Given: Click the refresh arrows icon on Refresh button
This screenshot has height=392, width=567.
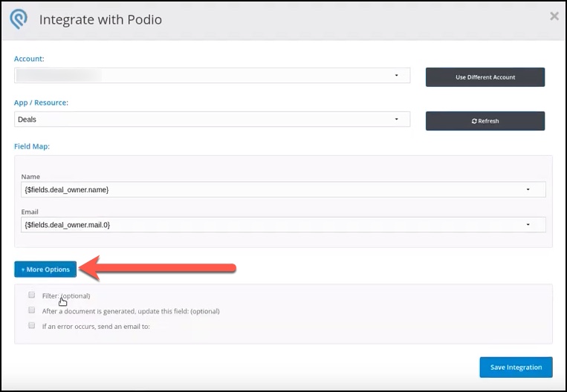Looking at the screenshot, I should pos(474,121).
